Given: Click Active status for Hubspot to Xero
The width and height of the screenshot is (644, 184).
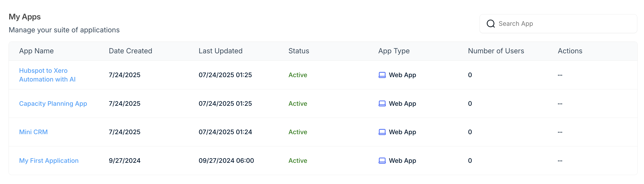Looking at the screenshot, I should (x=298, y=75).
